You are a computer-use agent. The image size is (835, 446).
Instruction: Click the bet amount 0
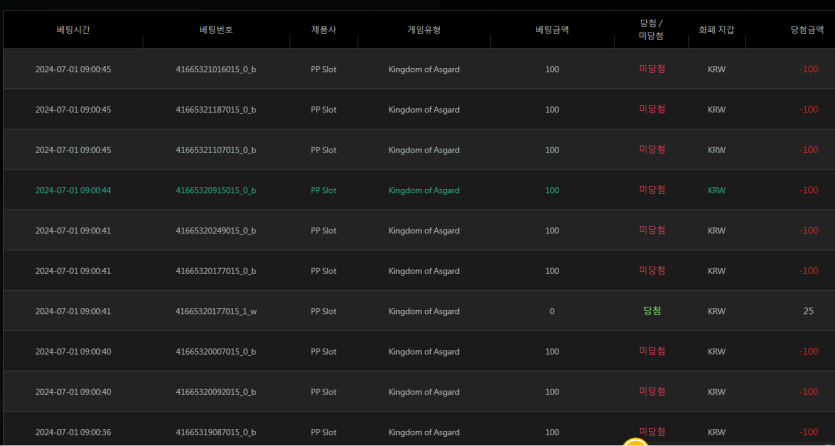point(552,311)
